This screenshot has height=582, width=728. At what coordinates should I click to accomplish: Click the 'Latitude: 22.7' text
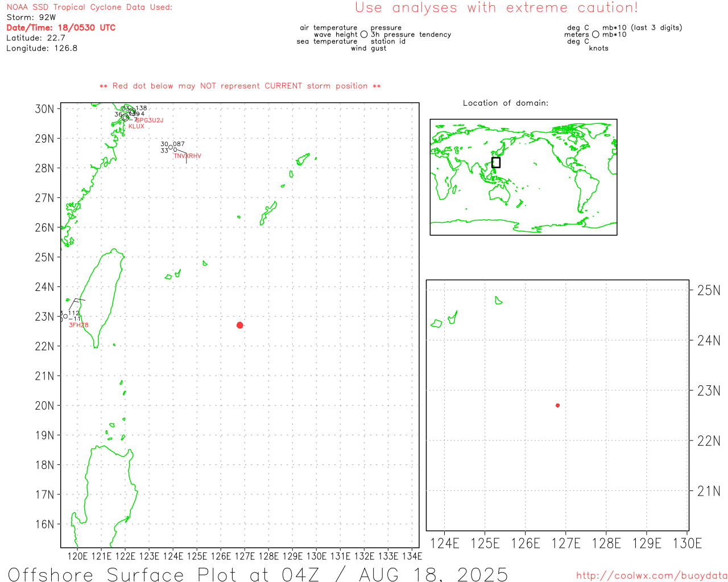(x=36, y=38)
